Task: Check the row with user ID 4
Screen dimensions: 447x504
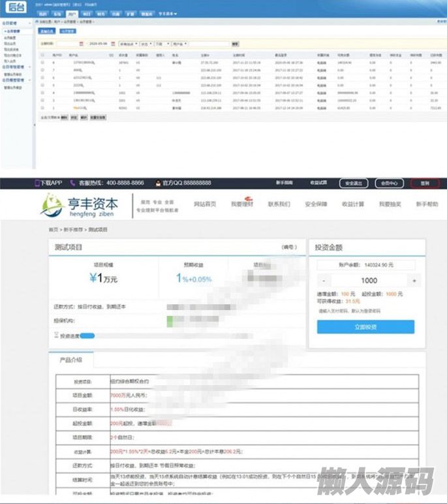Action: 42,93
